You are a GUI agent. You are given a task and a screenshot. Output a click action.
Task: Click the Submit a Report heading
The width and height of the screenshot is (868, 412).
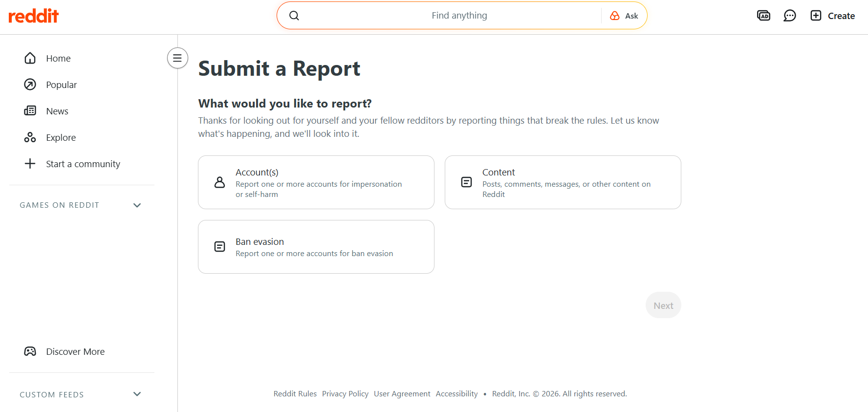pos(279,69)
